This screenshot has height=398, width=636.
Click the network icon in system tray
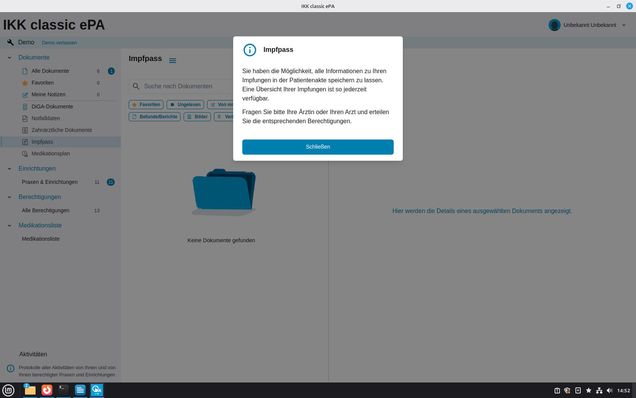coord(599,391)
